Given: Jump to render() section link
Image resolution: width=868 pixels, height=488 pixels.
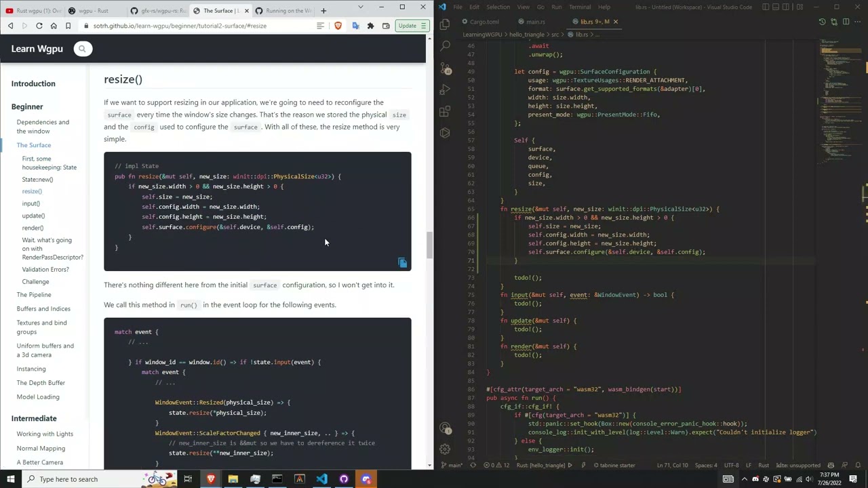Looking at the screenshot, I should pyautogui.click(x=33, y=228).
